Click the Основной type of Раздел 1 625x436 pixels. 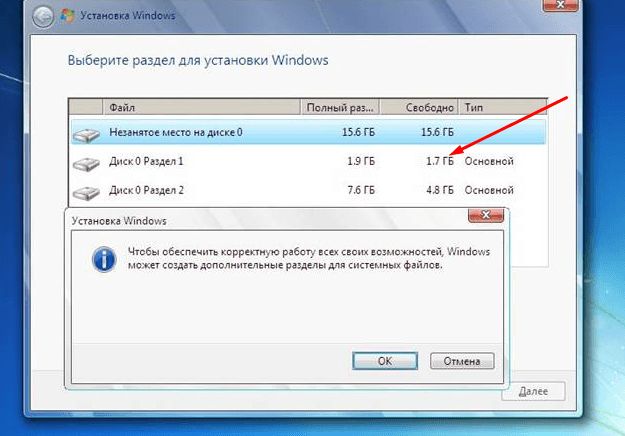click(x=489, y=161)
